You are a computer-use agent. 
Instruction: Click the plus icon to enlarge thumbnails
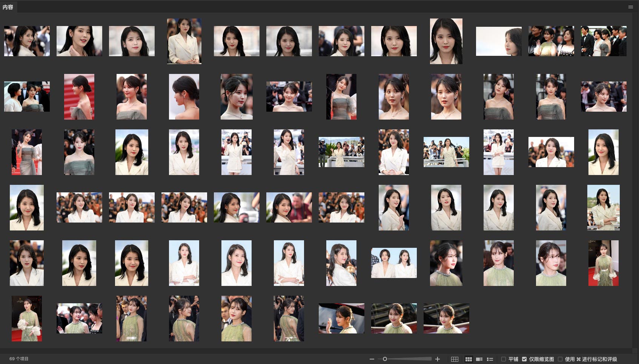click(438, 359)
